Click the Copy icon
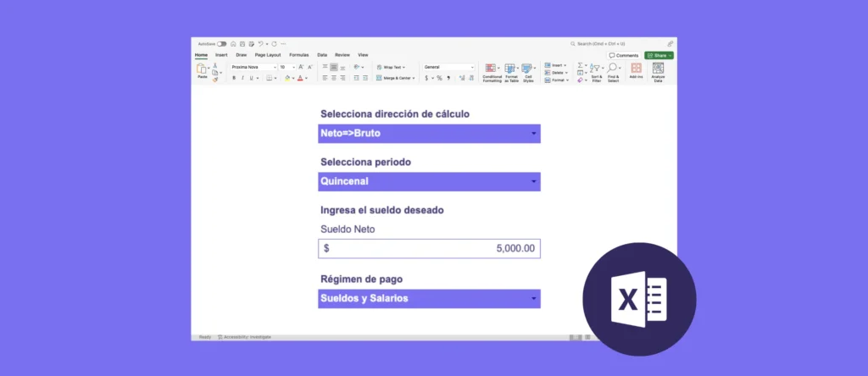 click(214, 73)
